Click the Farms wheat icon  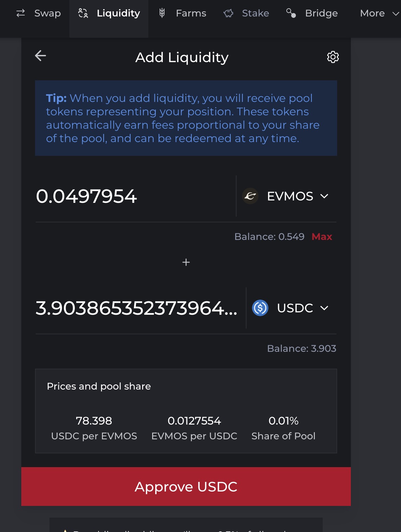[162, 13]
